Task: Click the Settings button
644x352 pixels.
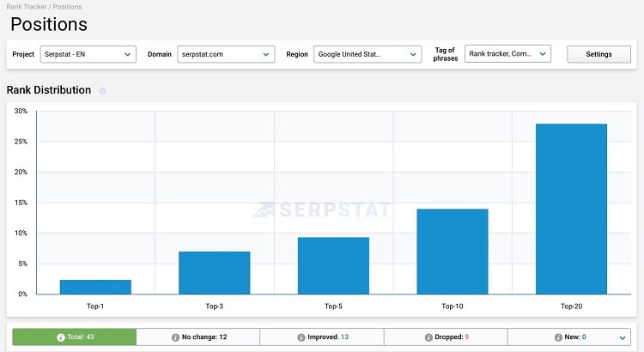Action: pos(598,54)
